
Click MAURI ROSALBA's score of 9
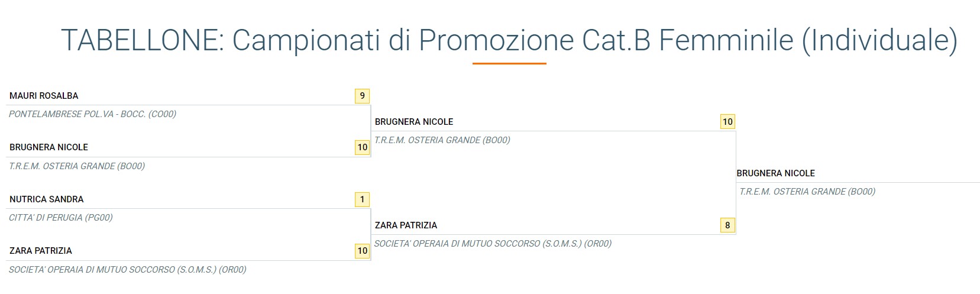(x=362, y=96)
